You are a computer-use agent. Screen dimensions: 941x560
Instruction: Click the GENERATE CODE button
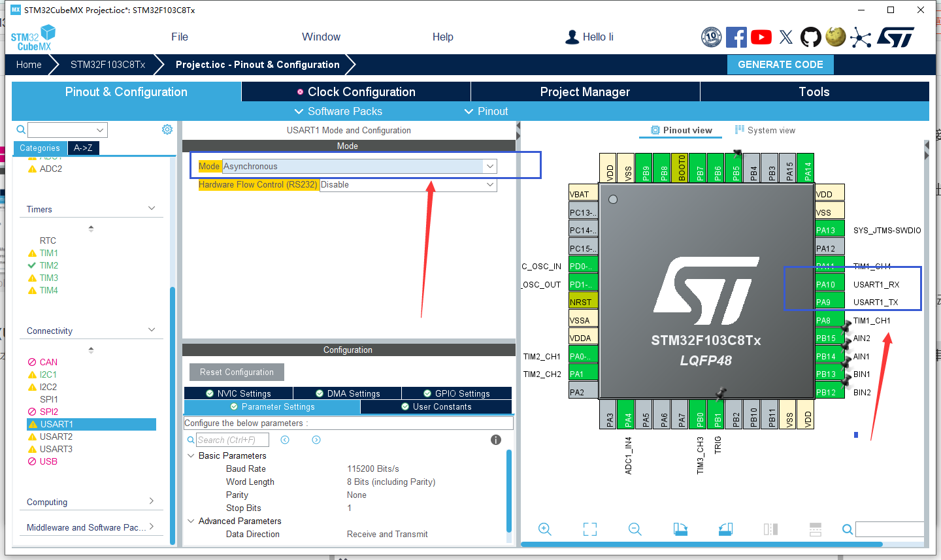coord(780,64)
